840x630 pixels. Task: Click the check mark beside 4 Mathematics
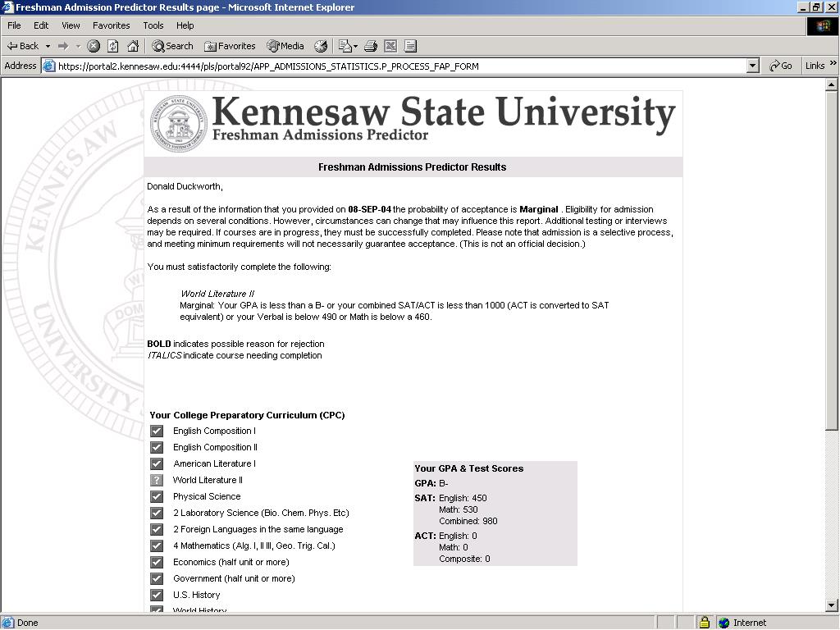coord(157,546)
